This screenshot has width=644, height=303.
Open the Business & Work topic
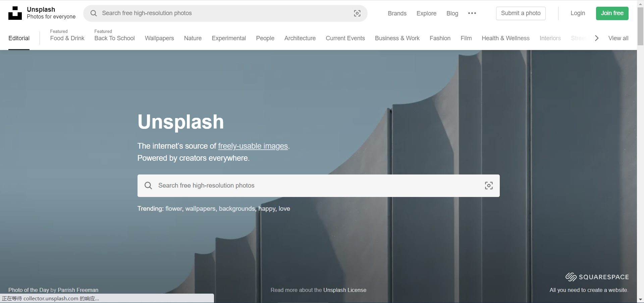point(397,38)
